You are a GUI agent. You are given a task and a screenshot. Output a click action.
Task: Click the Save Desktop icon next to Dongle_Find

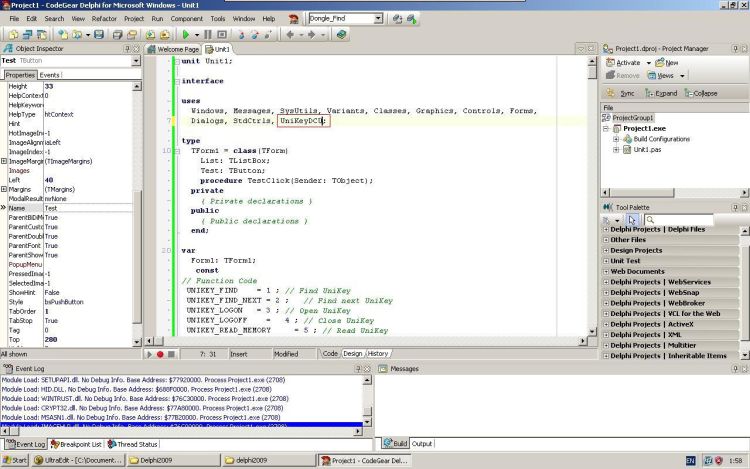pos(397,19)
